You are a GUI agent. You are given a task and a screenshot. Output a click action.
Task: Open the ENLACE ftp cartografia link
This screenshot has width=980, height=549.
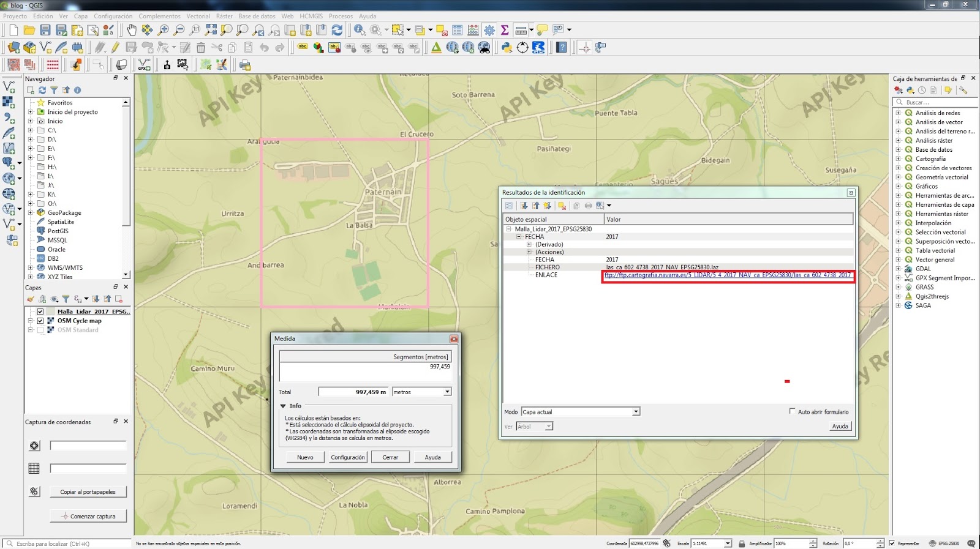click(x=728, y=275)
